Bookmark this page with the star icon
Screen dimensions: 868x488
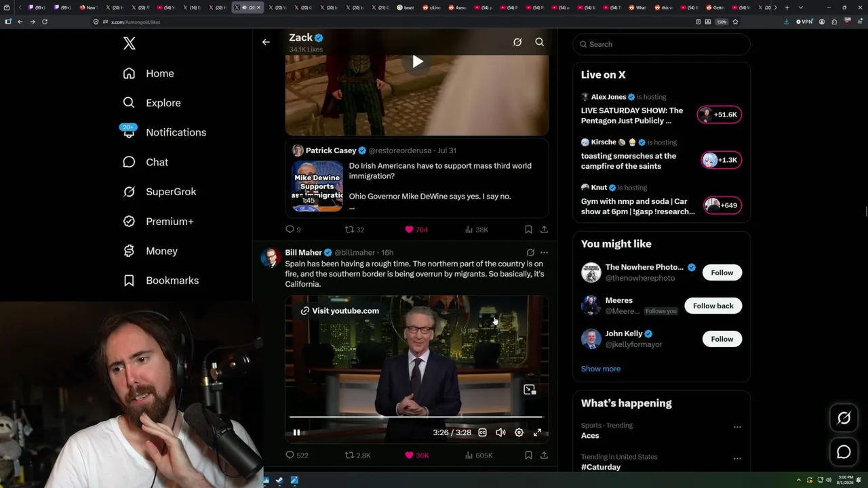point(735,22)
